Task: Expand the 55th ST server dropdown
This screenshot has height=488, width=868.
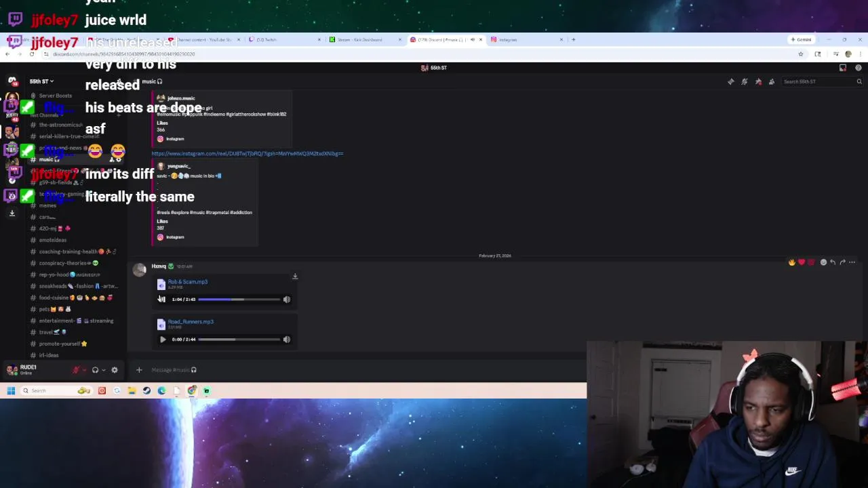Action: click(41, 81)
